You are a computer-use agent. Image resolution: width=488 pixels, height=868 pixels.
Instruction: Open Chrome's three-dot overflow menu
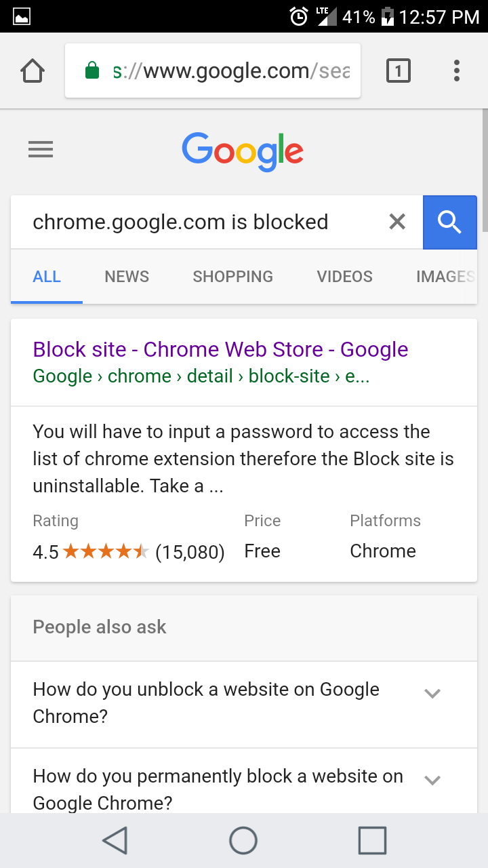456,71
